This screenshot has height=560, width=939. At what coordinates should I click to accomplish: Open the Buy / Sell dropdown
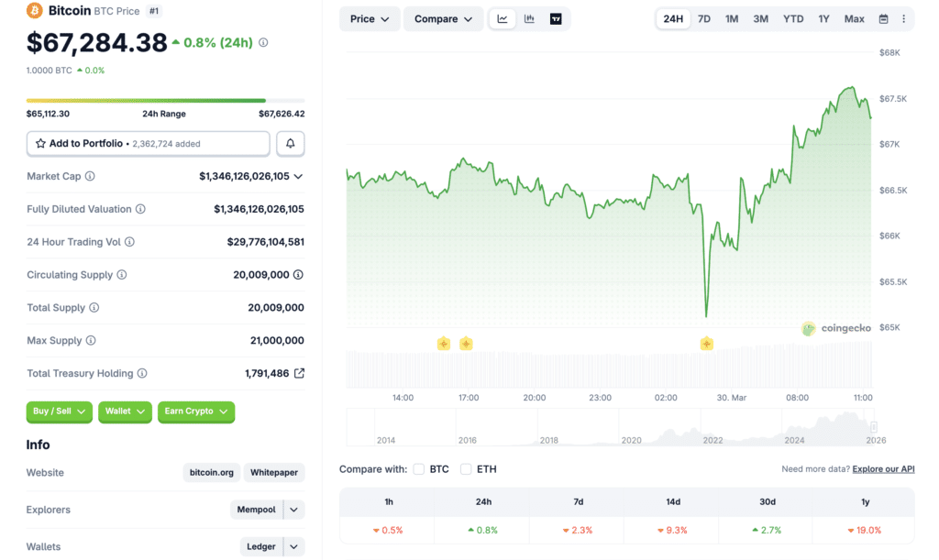tap(59, 412)
